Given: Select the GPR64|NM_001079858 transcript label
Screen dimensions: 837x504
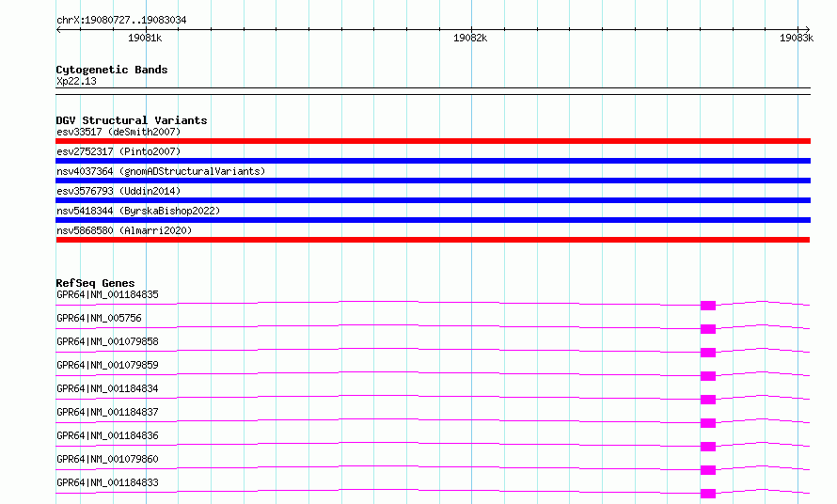Looking at the screenshot, I should 107,341.
